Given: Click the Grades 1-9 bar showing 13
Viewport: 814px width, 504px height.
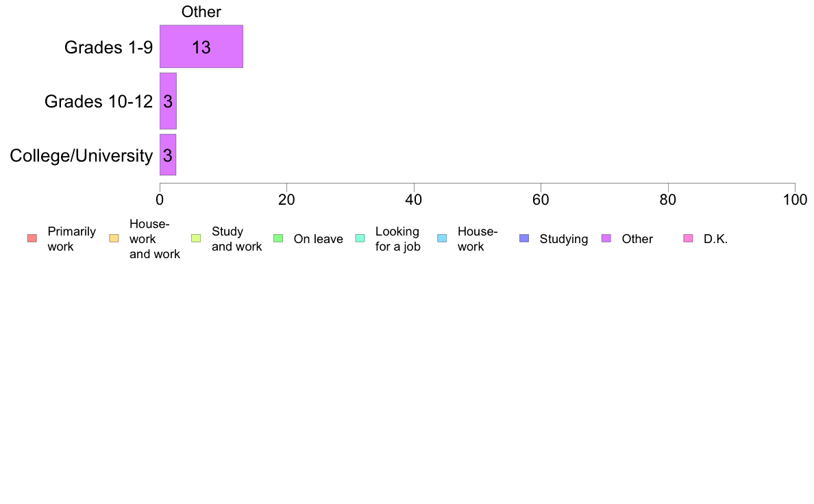Looking at the screenshot, I should [x=201, y=47].
